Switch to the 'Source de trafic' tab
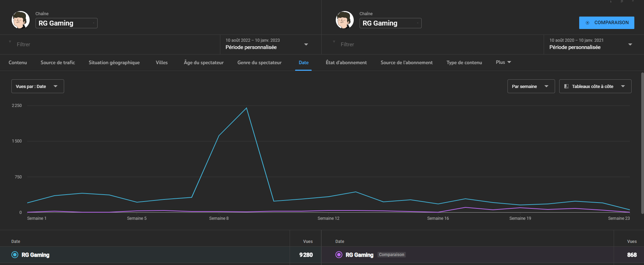The height and width of the screenshot is (265, 644). [x=58, y=62]
